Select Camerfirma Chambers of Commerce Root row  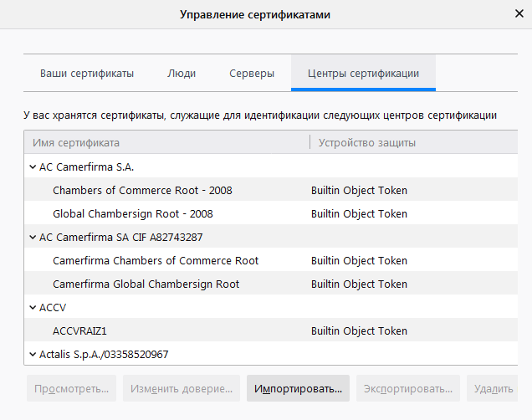tap(156, 261)
